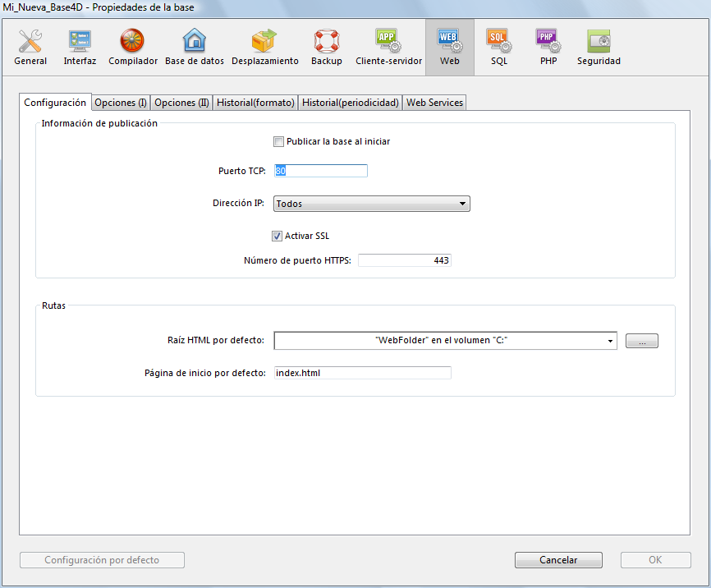Go to Base de datos settings

[x=195, y=47]
